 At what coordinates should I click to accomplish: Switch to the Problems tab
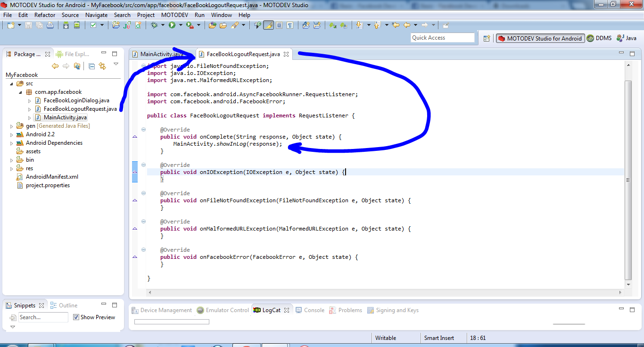tap(346, 310)
